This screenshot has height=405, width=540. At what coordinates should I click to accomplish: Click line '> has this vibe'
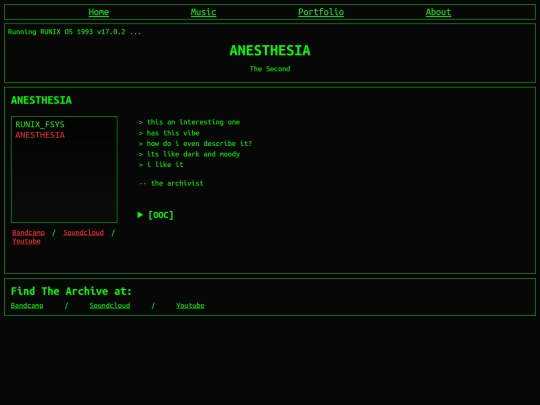(x=169, y=133)
